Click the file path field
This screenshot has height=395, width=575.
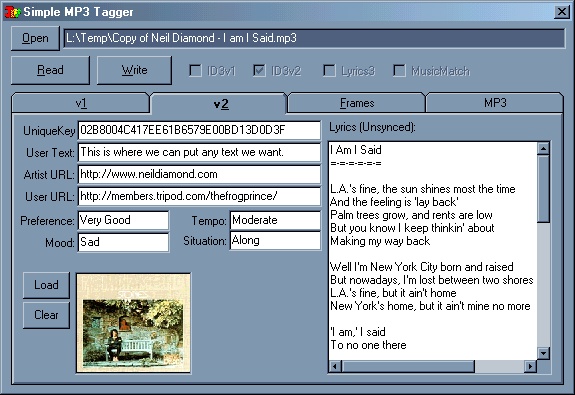pyautogui.click(x=314, y=38)
